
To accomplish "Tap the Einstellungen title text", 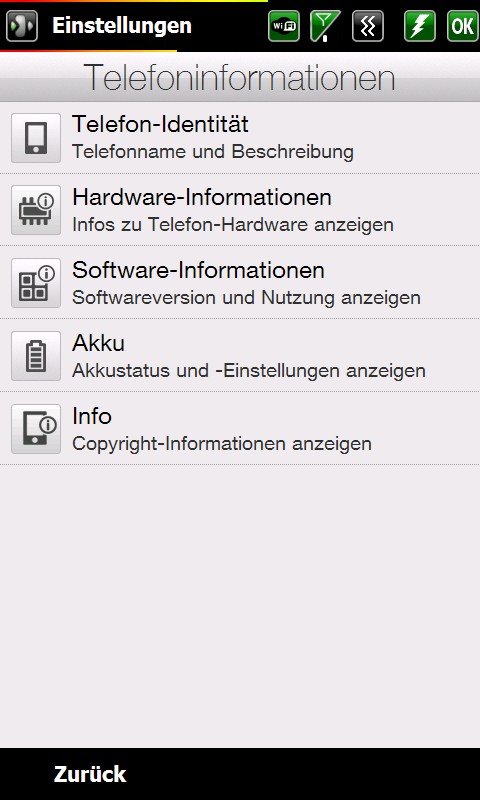I will [x=122, y=26].
